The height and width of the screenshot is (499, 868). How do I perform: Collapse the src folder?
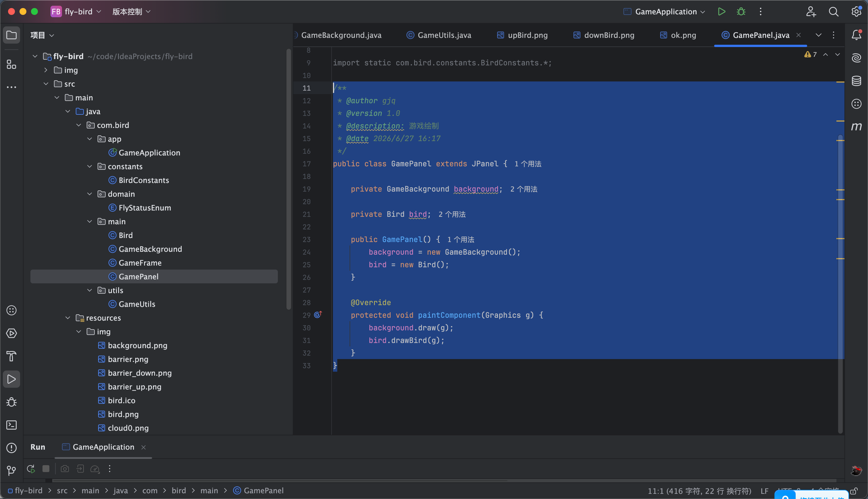[x=46, y=84]
